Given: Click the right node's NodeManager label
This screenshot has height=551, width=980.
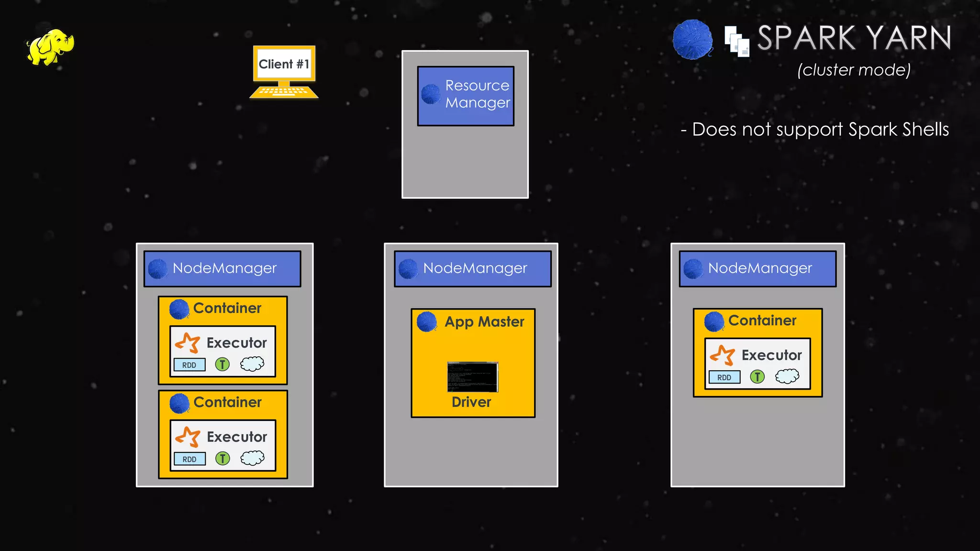Looking at the screenshot, I should 760,268.
